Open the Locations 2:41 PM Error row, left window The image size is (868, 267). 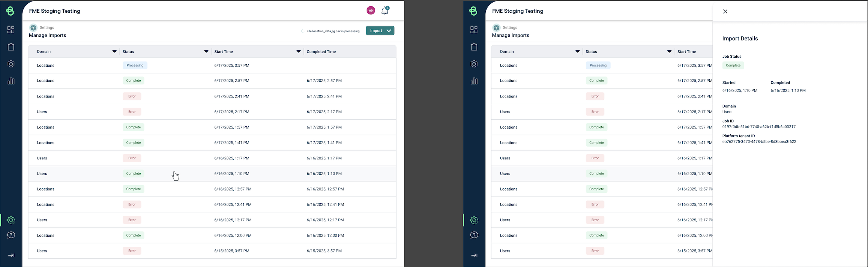[x=212, y=96]
